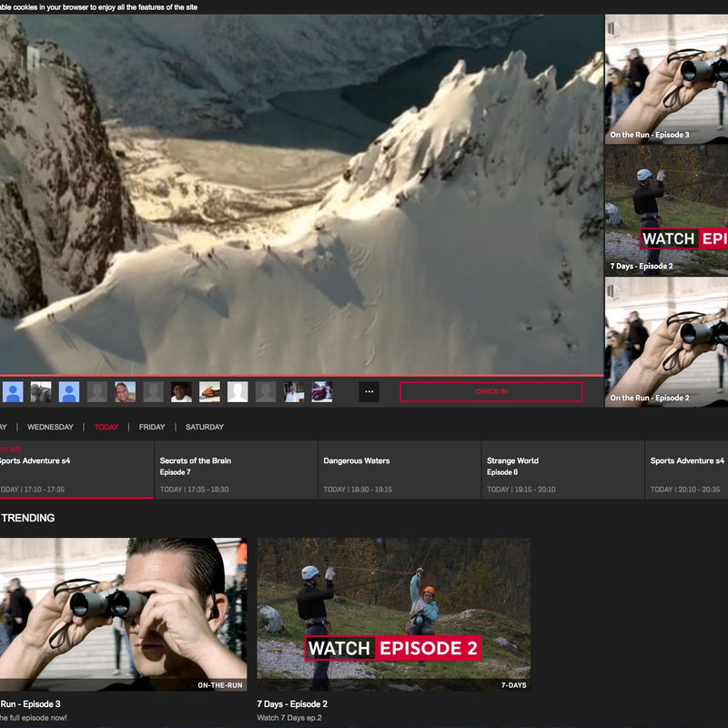Play sidebar On the Run - Episode 3

click(x=666, y=79)
